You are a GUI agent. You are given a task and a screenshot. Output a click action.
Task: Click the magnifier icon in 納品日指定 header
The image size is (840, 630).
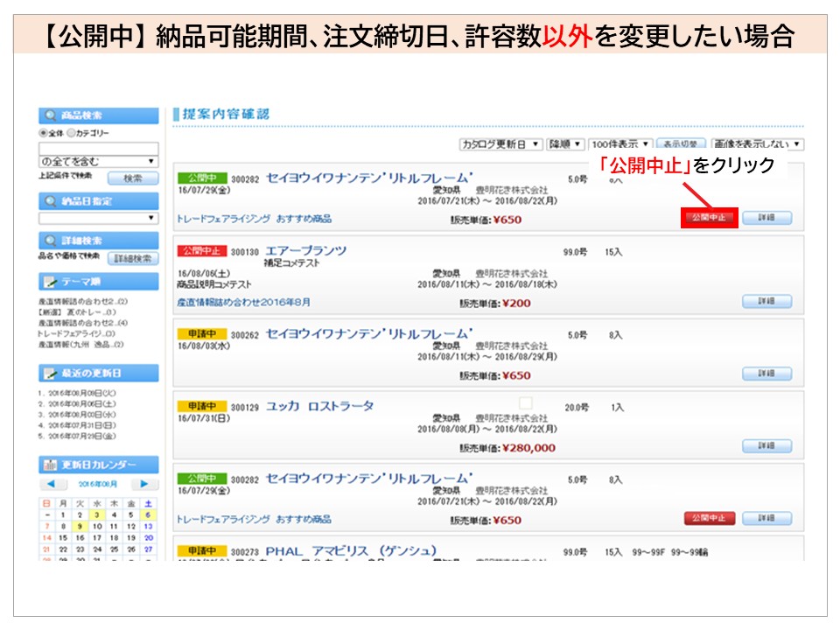click(x=51, y=201)
